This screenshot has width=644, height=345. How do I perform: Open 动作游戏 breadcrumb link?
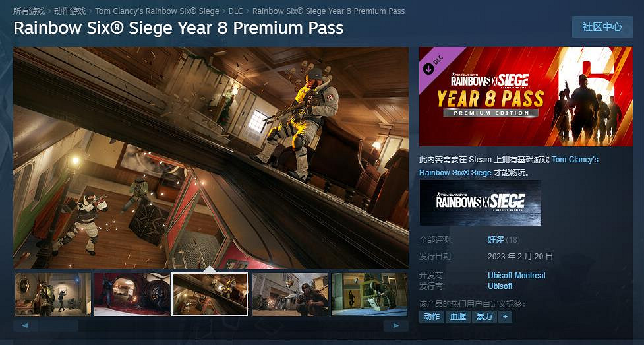[70, 11]
